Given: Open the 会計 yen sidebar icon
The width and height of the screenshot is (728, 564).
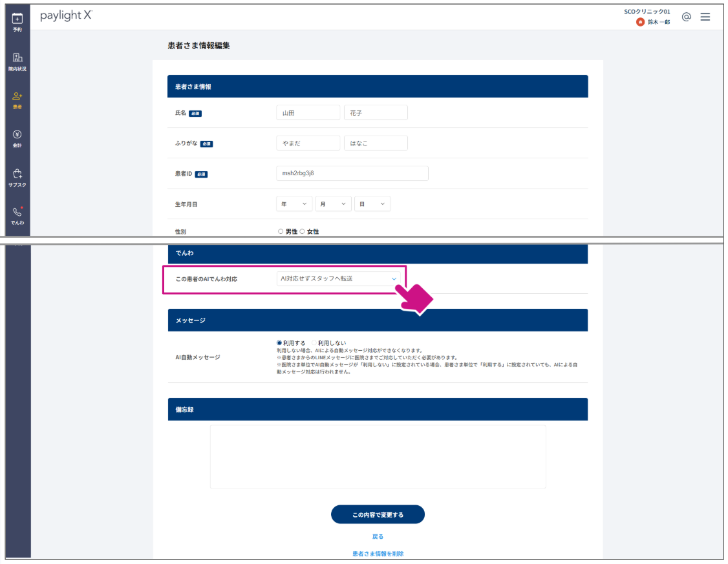Looking at the screenshot, I should 17,138.
